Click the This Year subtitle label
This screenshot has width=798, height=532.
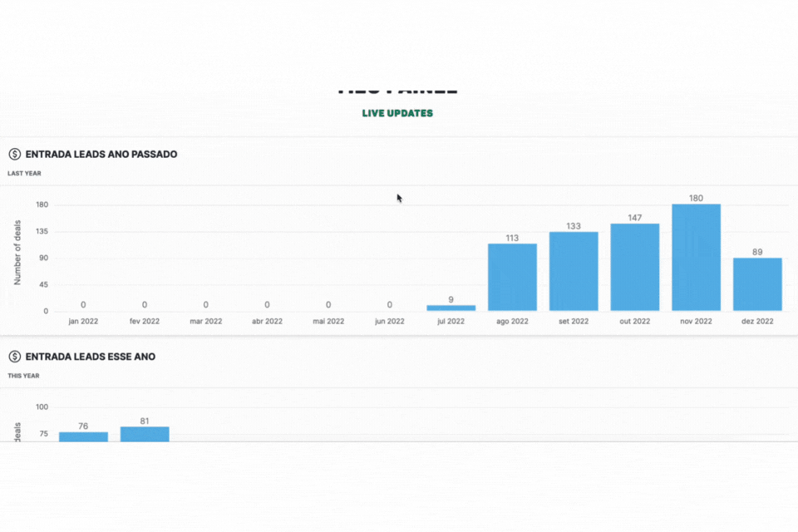click(24, 376)
